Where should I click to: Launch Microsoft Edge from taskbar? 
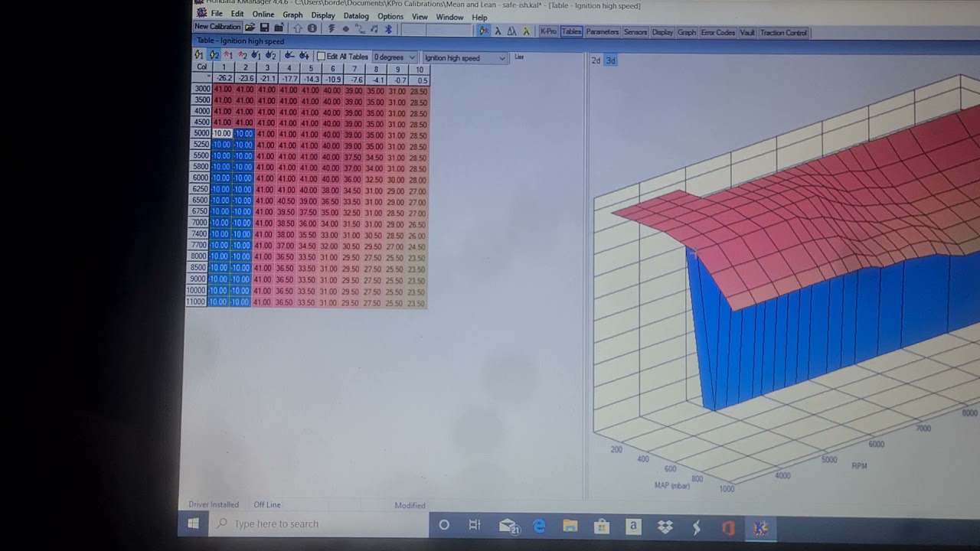pos(539,525)
